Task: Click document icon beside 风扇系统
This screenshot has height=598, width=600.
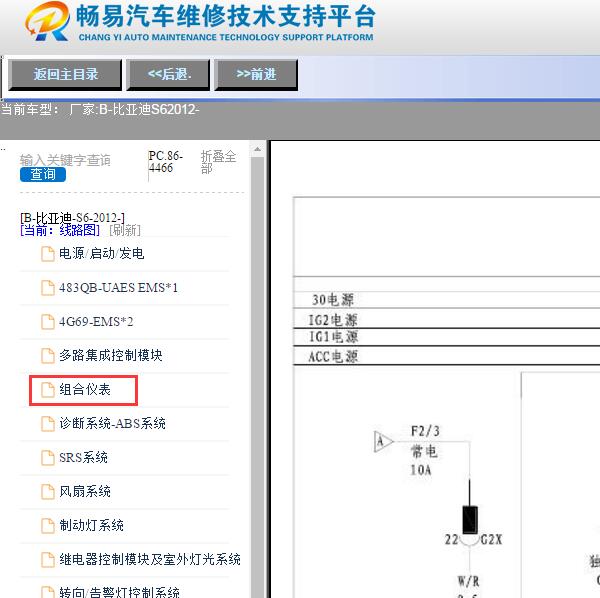Action: 48,492
